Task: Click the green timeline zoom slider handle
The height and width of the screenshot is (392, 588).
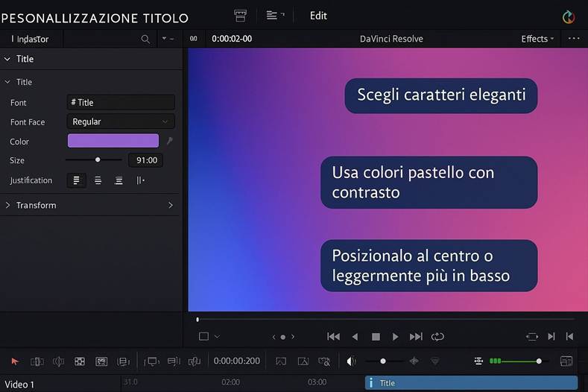Action: (539, 361)
